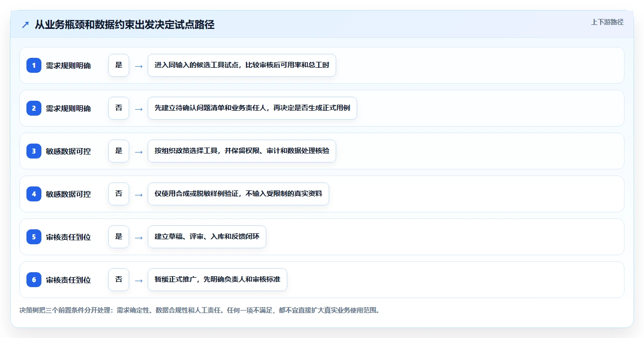The height and width of the screenshot is (338, 644).
Task: Click the 是 chip in row 5
Action: pyautogui.click(x=119, y=237)
